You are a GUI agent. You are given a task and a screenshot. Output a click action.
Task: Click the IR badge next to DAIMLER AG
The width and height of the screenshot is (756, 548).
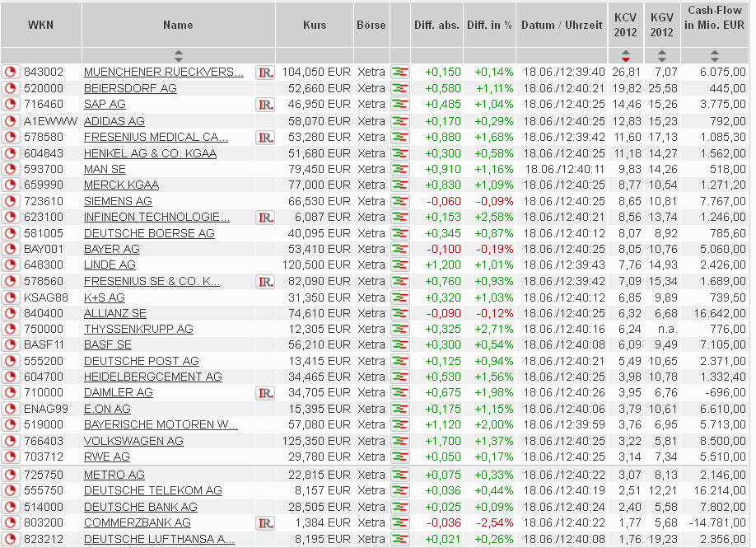click(x=265, y=393)
